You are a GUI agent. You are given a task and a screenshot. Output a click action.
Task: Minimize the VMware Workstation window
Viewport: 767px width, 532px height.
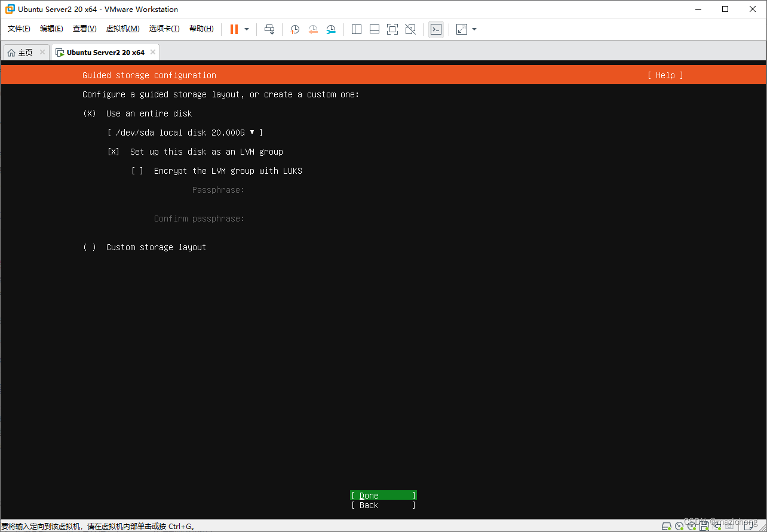click(x=698, y=9)
